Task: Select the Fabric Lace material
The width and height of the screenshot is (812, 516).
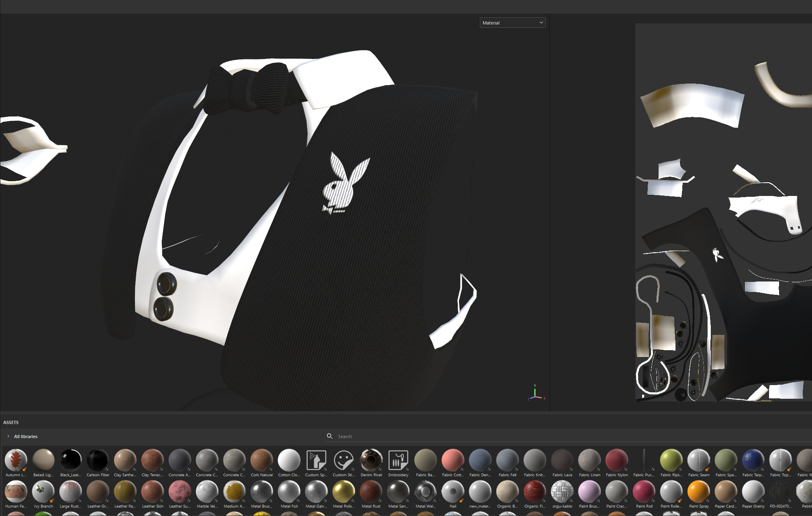Action: point(562,460)
